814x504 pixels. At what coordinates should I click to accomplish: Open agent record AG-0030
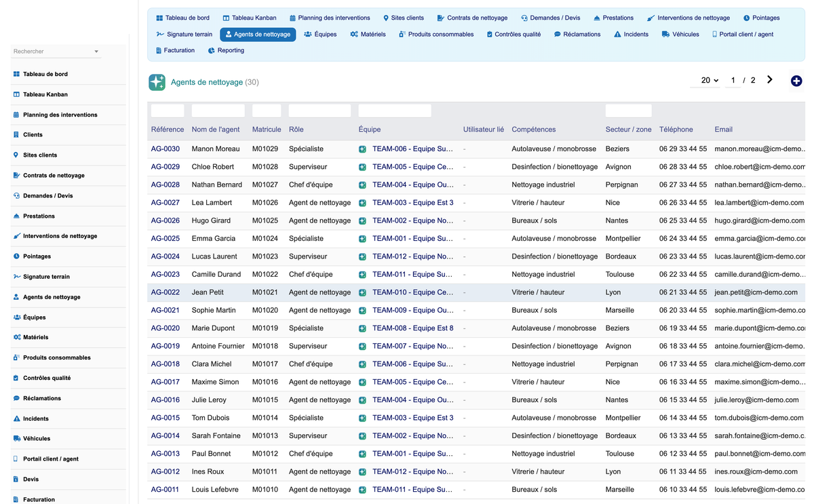point(166,149)
